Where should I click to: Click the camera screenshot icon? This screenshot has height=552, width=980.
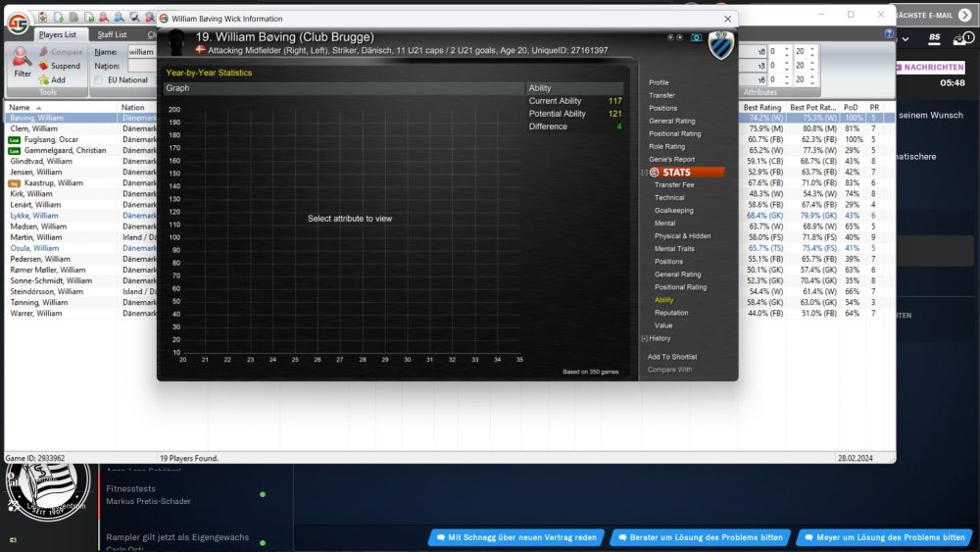(x=696, y=37)
